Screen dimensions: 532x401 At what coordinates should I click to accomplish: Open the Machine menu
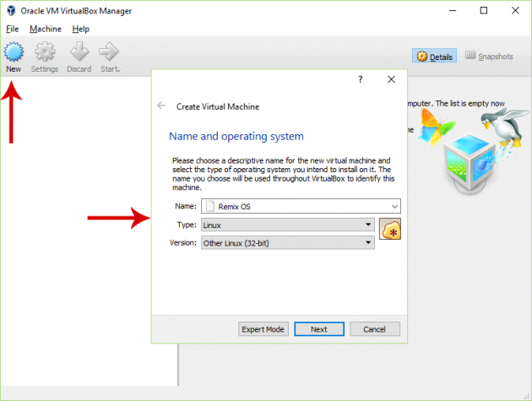[46, 29]
